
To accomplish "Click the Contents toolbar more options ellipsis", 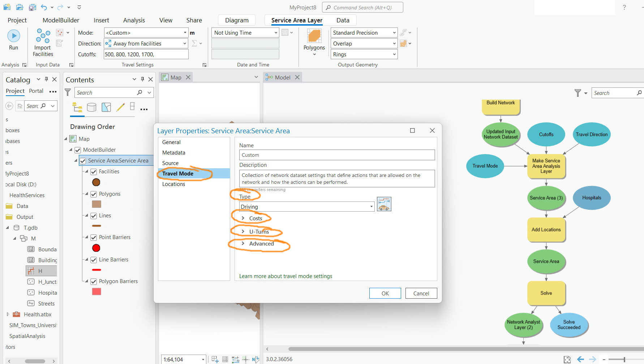I will click(x=144, y=109).
